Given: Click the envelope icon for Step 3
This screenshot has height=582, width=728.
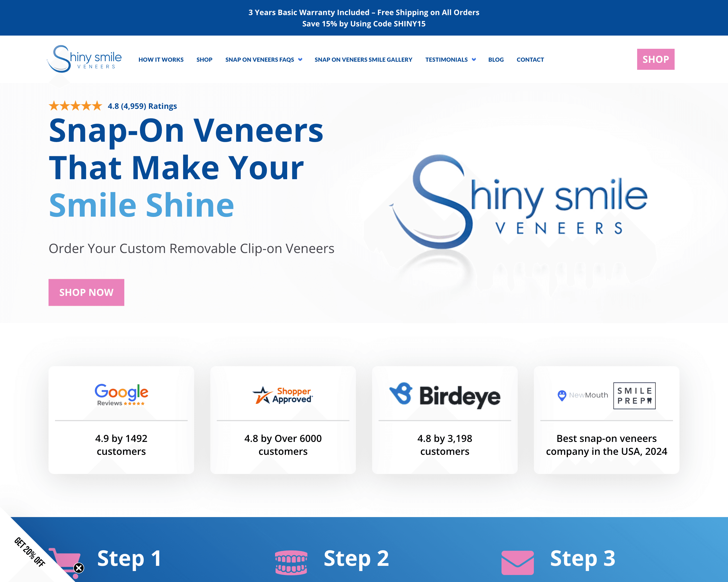Looking at the screenshot, I should [518, 562].
